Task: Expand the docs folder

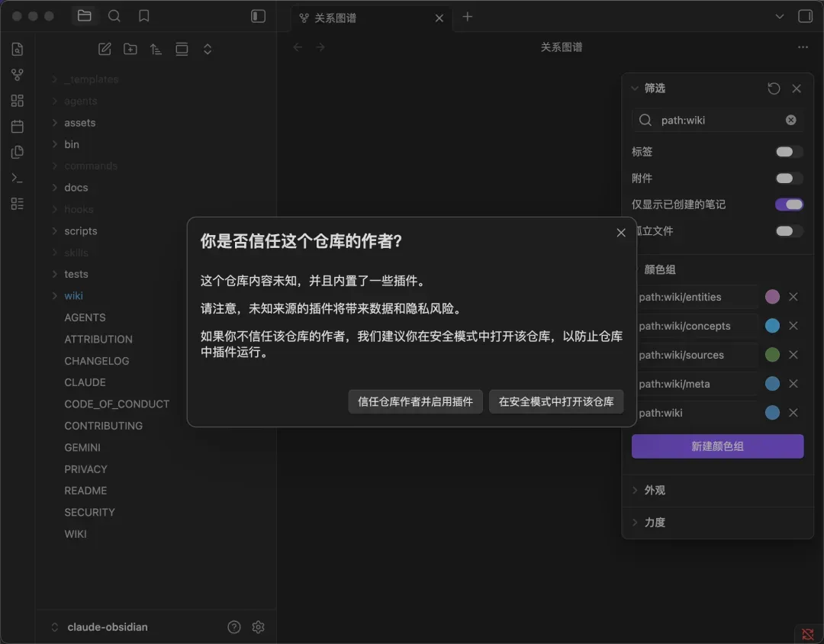Action: (76, 187)
